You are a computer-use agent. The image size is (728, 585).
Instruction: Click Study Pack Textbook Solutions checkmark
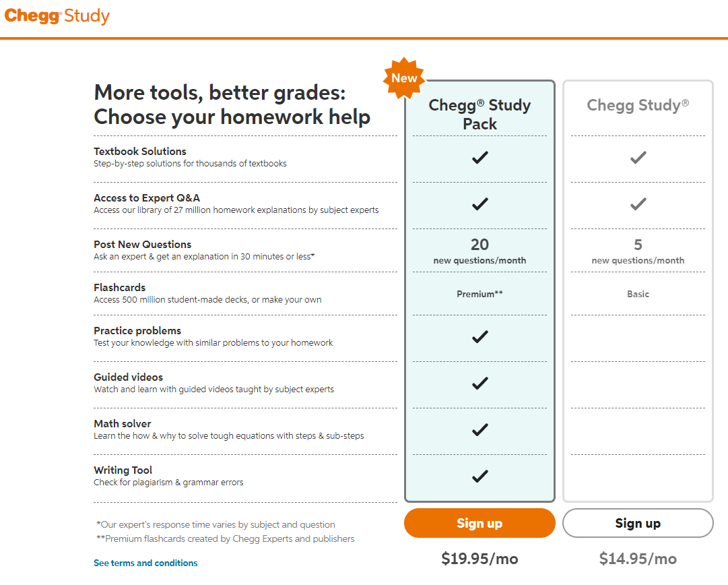(x=479, y=158)
